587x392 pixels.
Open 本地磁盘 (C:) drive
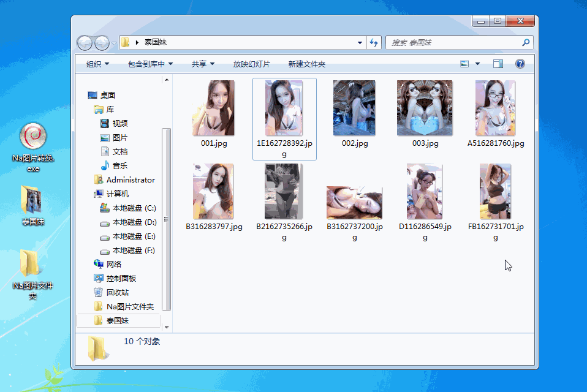point(128,208)
